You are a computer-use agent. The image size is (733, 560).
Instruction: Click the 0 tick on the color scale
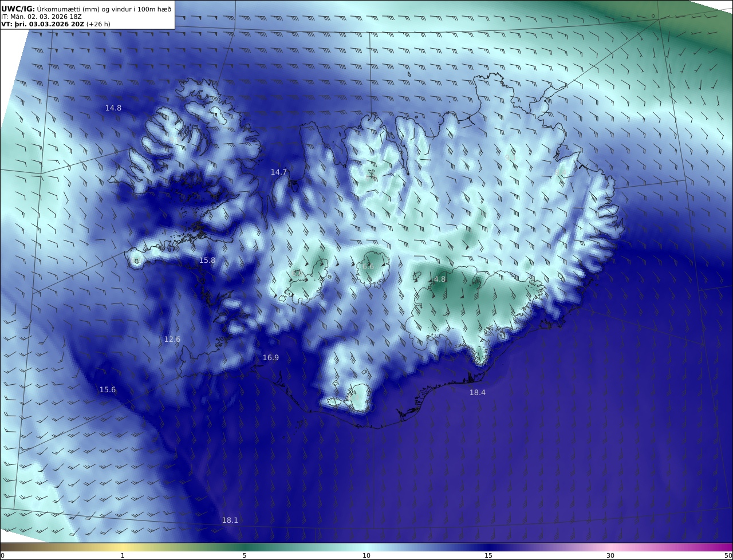coord(2,555)
